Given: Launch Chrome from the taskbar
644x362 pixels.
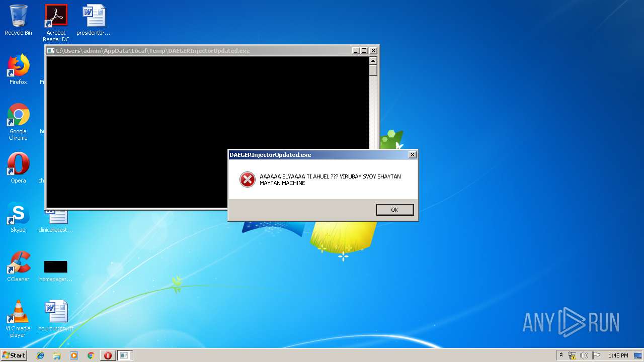Looking at the screenshot, I should click(91, 355).
